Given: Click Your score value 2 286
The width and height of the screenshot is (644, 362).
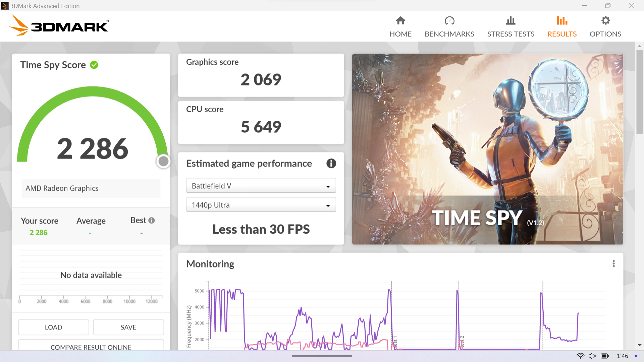Looking at the screenshot, I should (39, 232).
